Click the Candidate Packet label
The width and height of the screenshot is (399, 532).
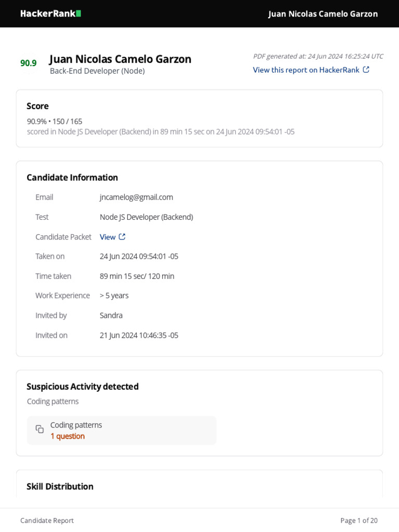point(63,237)
